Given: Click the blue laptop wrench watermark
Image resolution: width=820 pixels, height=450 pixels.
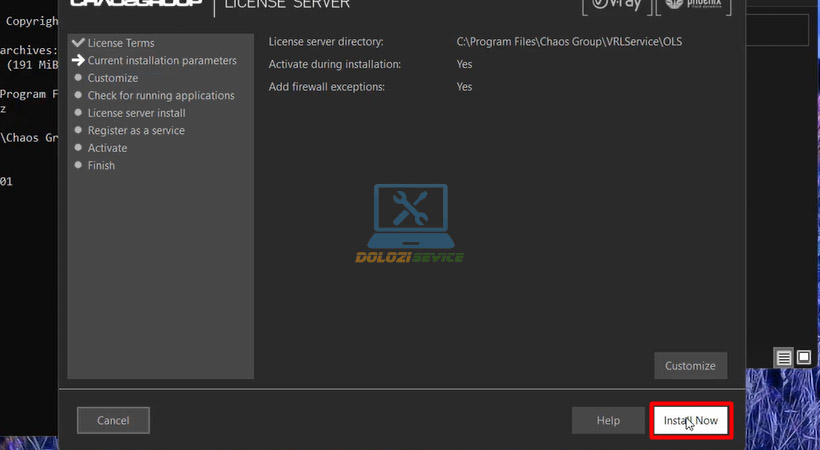Looking at the screenshot, I should coord(409,215).
